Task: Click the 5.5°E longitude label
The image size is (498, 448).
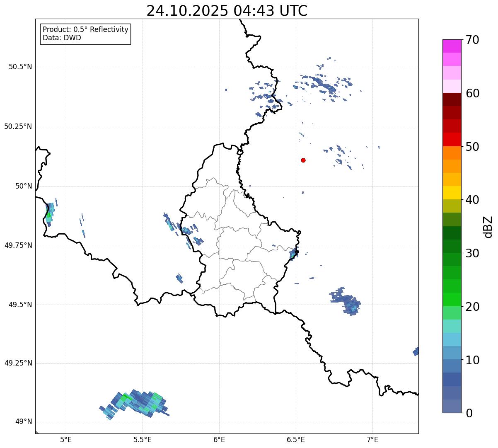Action: point(143,440)
